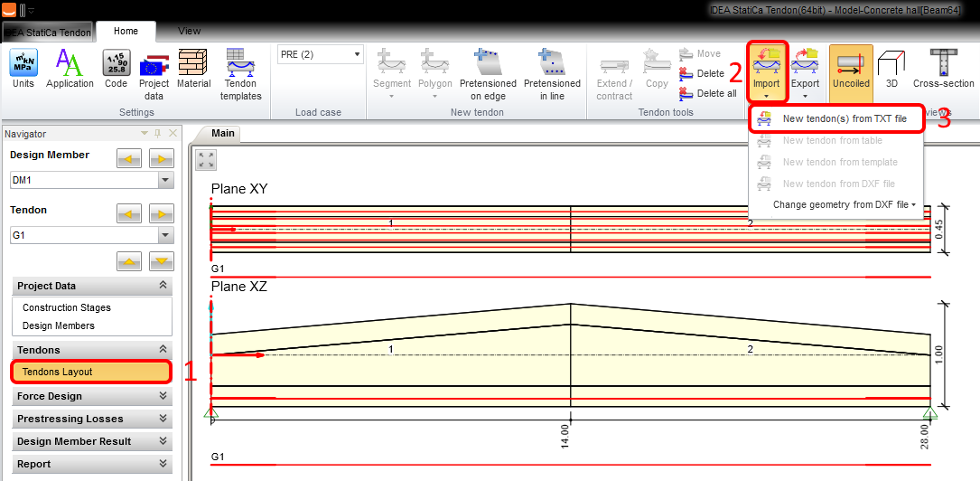Open Tendon templates

(241, 74)
